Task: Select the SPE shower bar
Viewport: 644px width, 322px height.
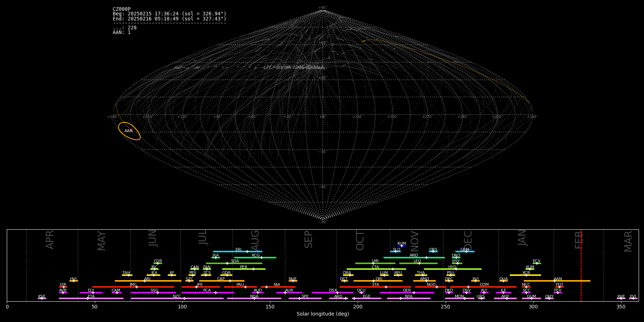Action: (x=305, y=298)
